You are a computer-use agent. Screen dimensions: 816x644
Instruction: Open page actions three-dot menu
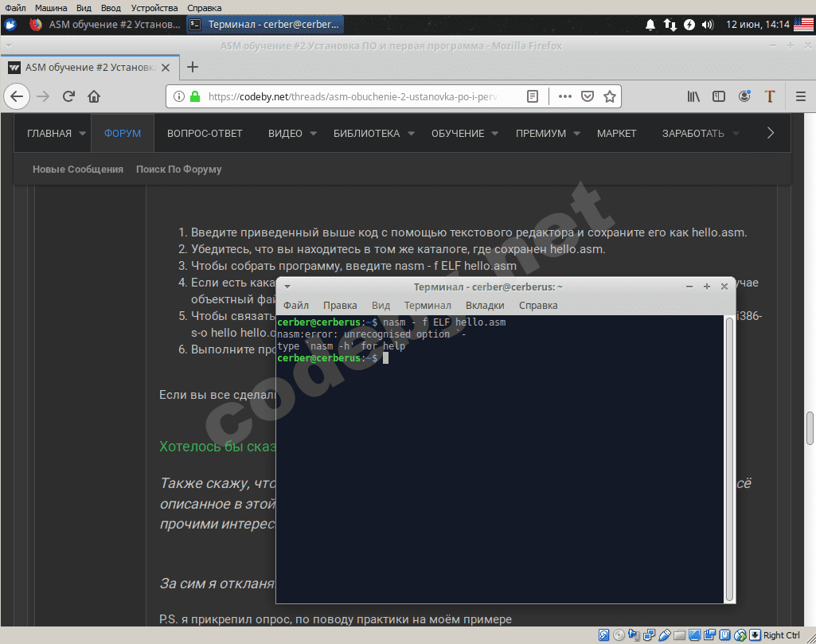coord(565,96)
